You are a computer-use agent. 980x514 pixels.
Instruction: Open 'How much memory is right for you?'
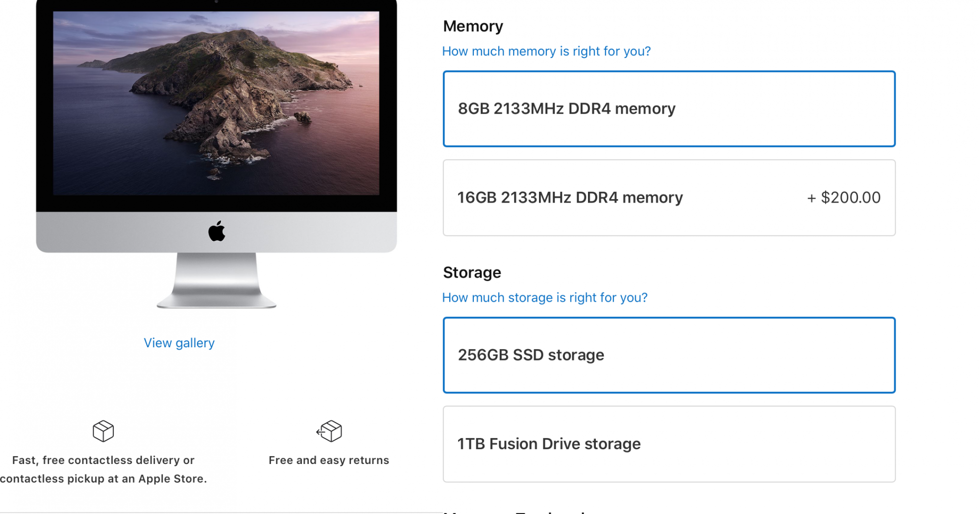pyautogui.click(x=546, y=51)
